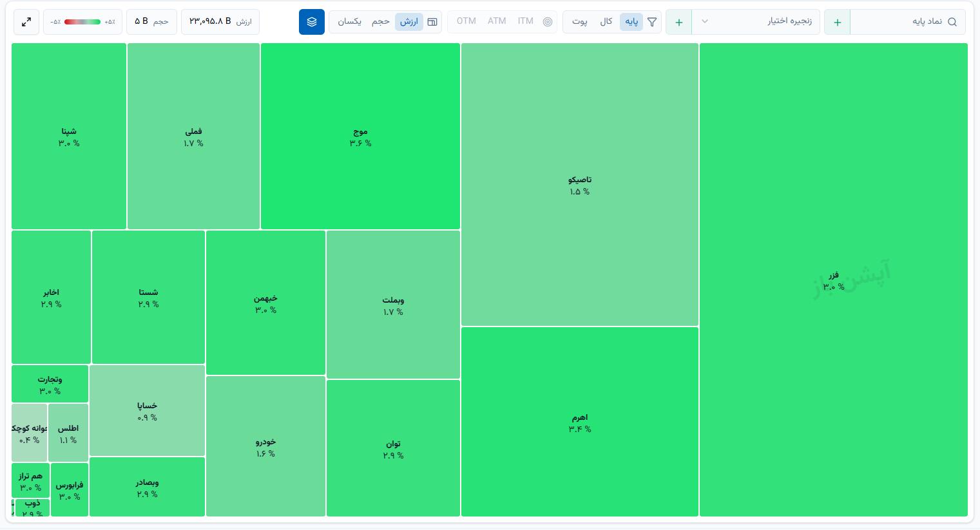Screen dimensions: 980x530
Task: Switch tile sizing to ارزش
Action: pyautogui.click(x=409, y=22)
